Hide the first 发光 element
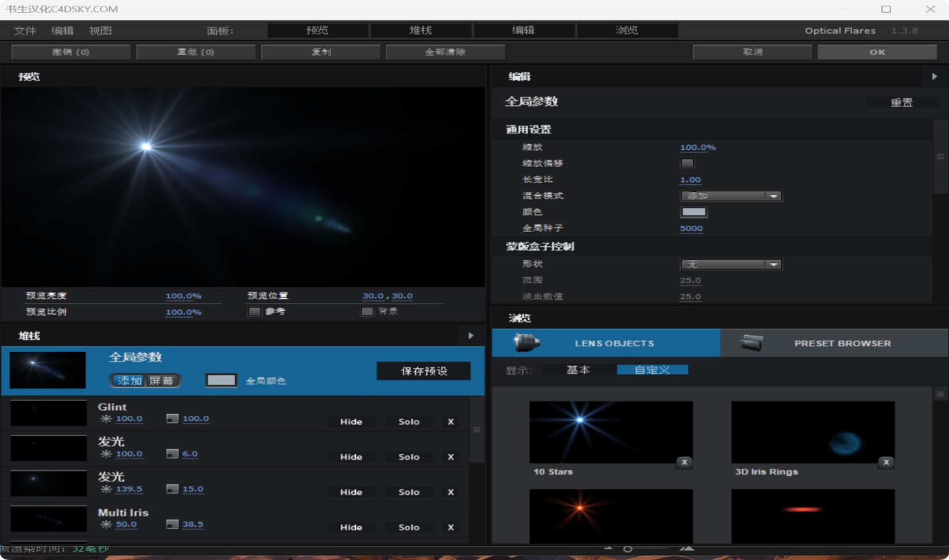Viewport: 949px width, 560px height. tap(351, 457)
